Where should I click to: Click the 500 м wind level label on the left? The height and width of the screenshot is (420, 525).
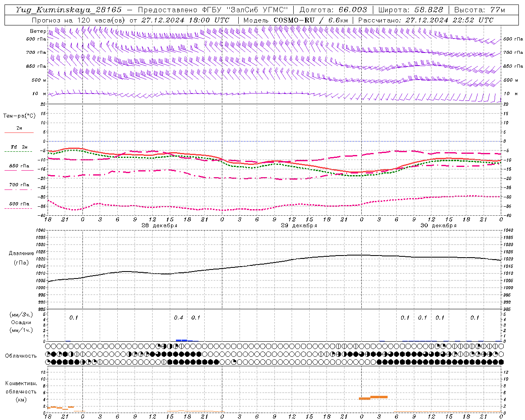click(39, 80)
